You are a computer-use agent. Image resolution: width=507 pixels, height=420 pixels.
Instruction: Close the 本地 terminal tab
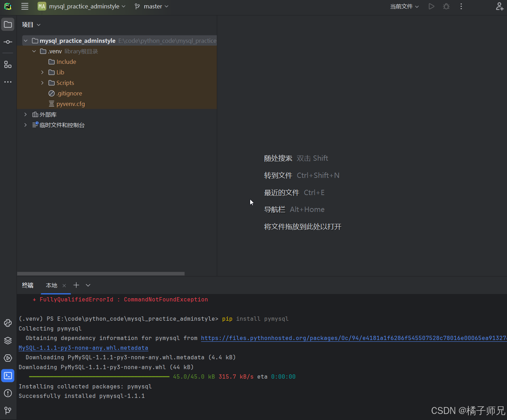point(64,286)
